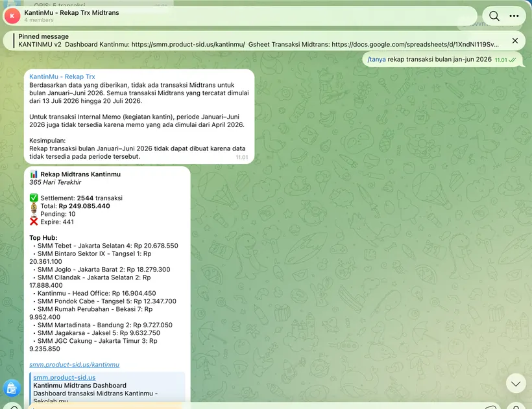Click the Settlement: 2544 transaksi line
Image resolution: width=532 pixels, height=409 pixels.
click(x=76, y=198)
